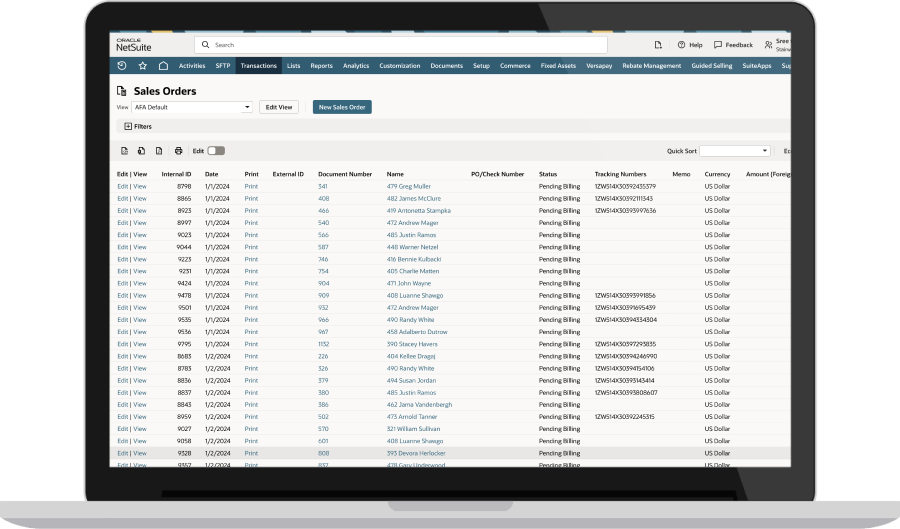
Task: Click the Print icon in list toolbar
Action: 178,151
